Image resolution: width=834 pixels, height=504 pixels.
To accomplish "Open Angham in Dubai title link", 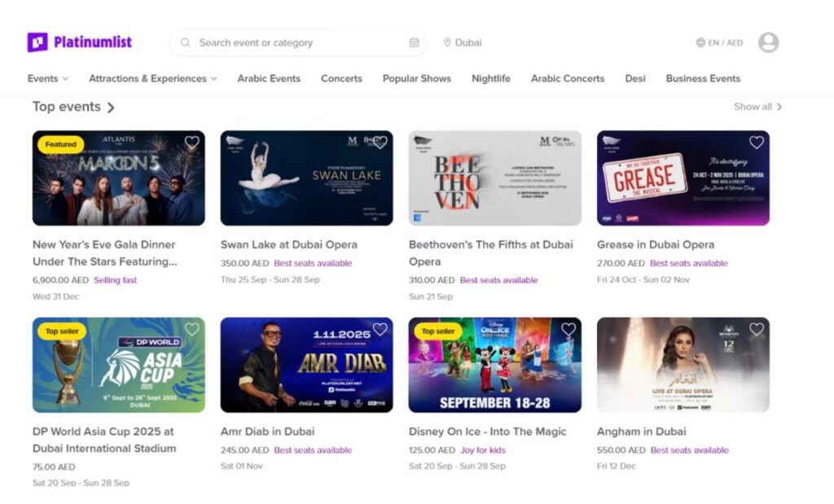I will click(x=642, y=432).
